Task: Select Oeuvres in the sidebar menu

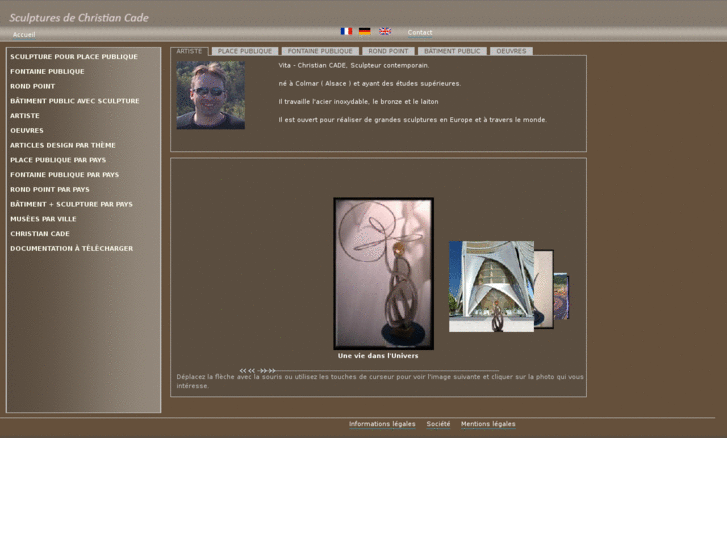Action: [27, 130]
